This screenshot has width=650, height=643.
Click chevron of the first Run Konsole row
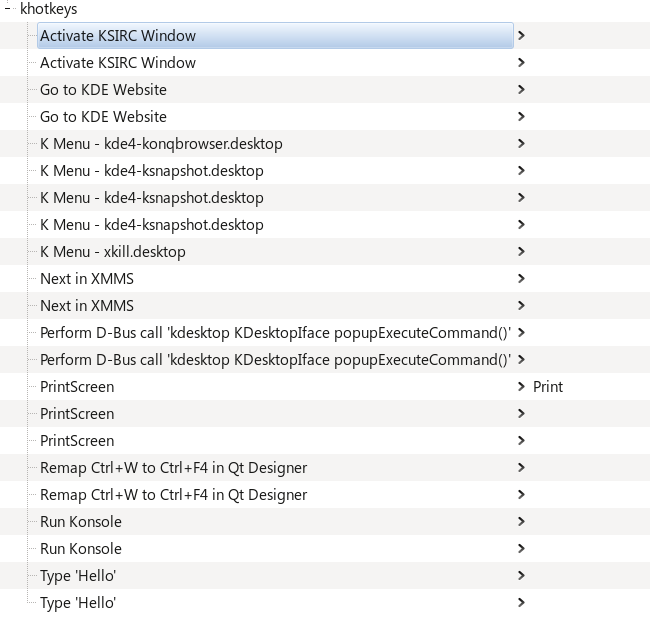(x=522, y=522)
